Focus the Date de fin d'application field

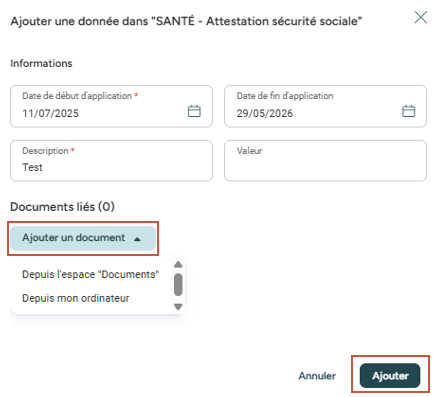tap(325, 106)
